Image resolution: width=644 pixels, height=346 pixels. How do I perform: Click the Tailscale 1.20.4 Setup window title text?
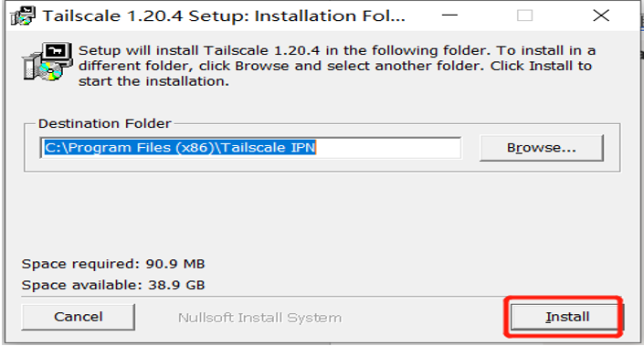pyautogui.click(x=224, y=16)
